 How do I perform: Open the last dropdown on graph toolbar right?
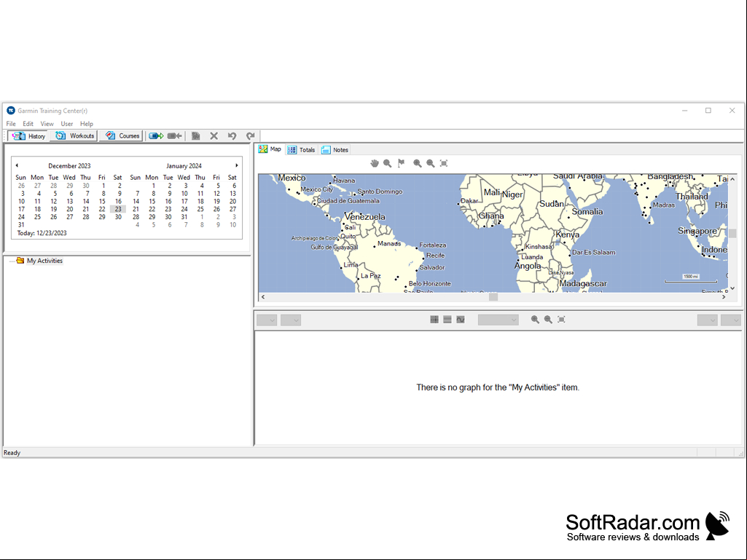731,320
